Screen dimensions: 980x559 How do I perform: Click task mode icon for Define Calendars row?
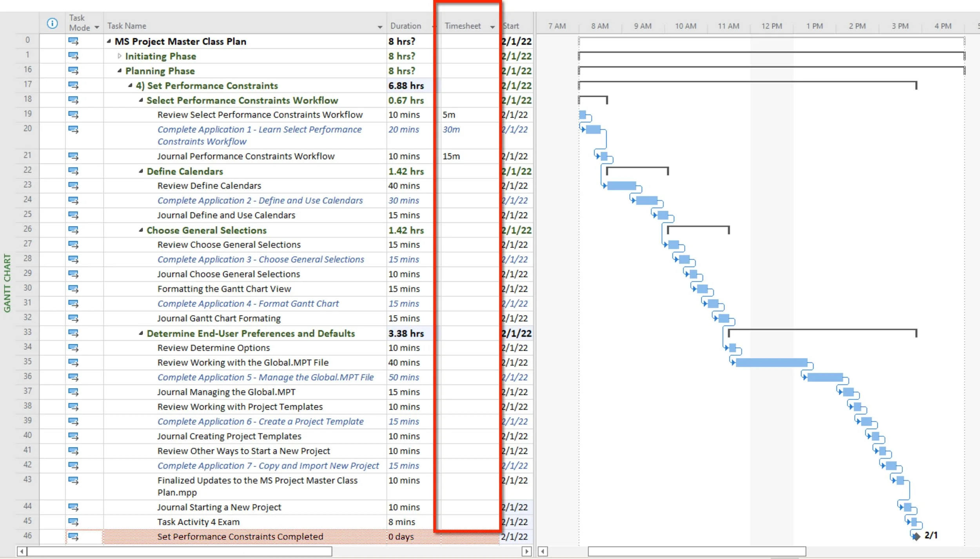coord(73,171)
